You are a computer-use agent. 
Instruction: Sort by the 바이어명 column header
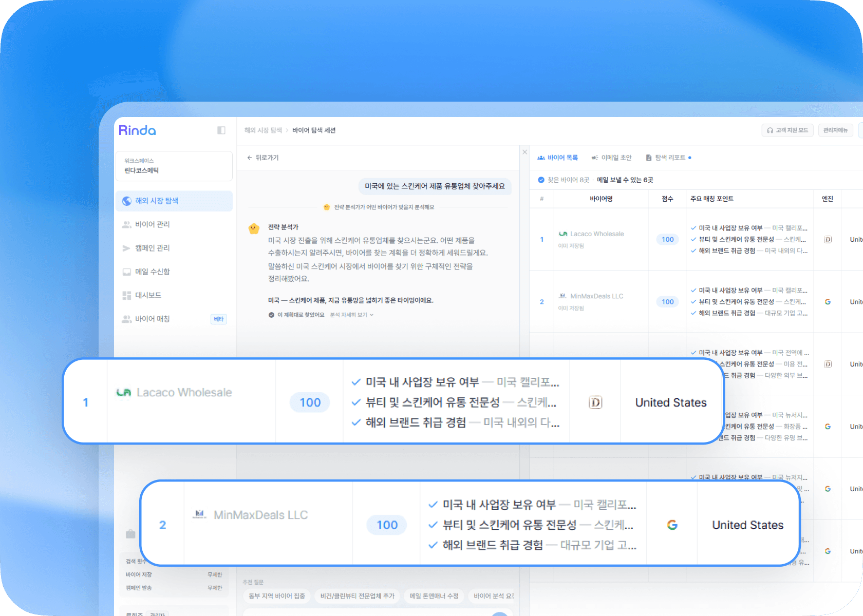(x=601, y=199)
